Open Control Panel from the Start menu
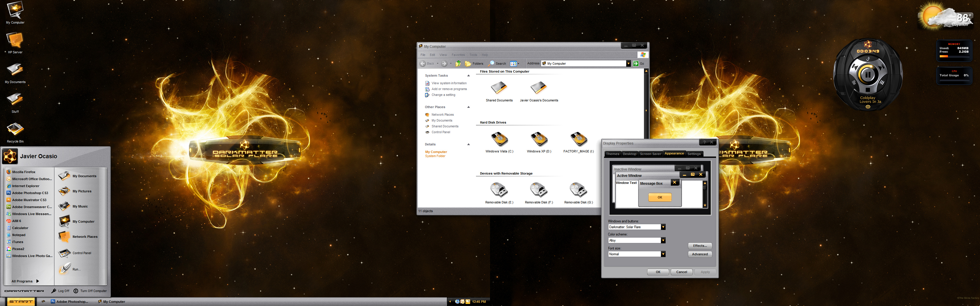Viewport: 980px width, 306px height. click(75, 253)
